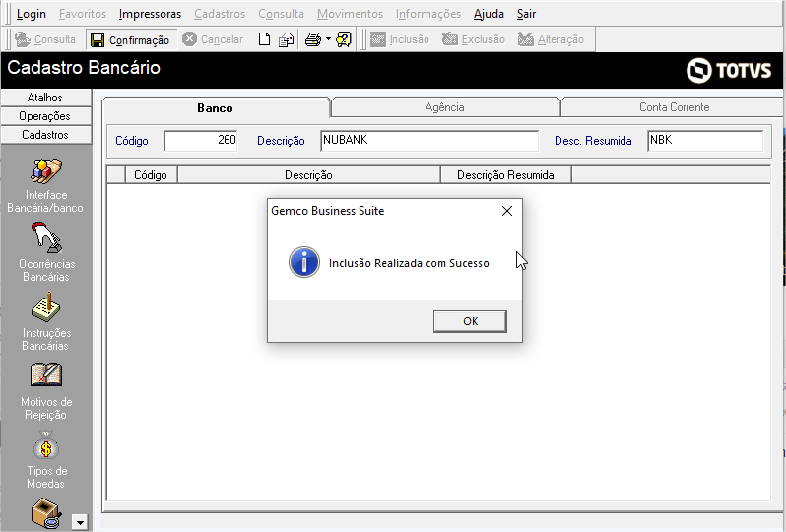Expand the printer dropdown arrow
786x532 pixels.
(x=328, y=39)
